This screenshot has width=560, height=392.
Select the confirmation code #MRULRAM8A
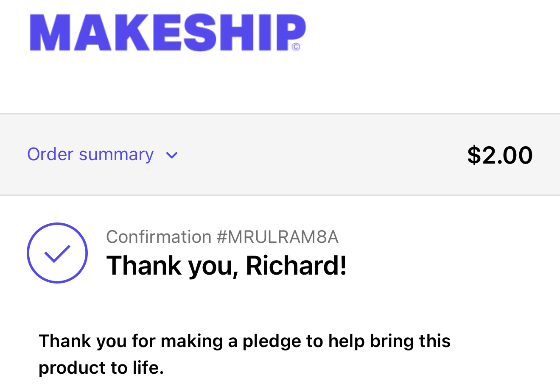pyautogui.click(x=277, y=237)
